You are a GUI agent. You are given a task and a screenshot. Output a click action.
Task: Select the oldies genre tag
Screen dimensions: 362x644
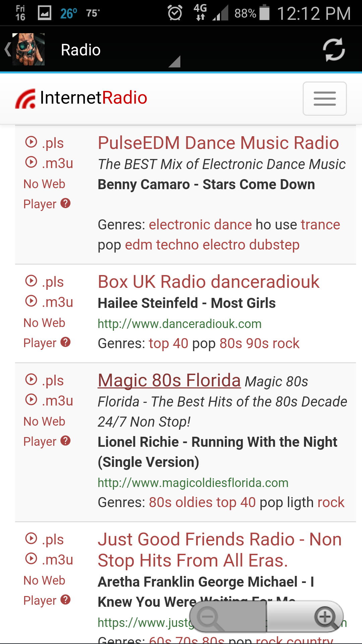(194, 502)
